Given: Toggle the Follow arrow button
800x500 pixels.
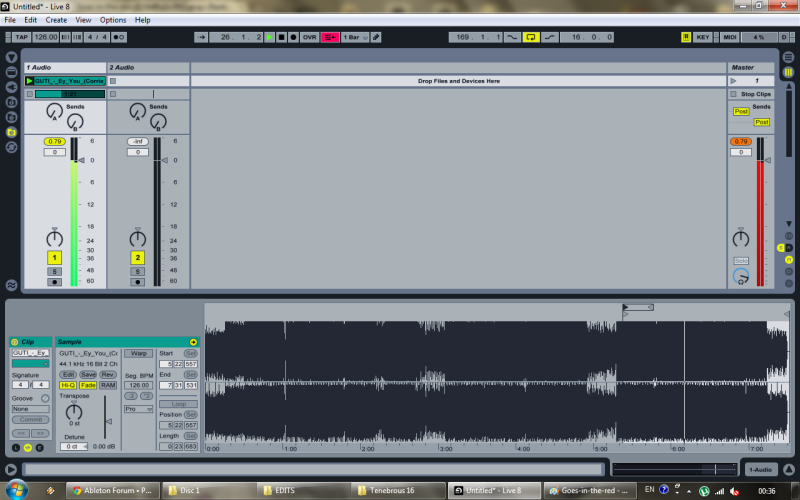Looking at the screenshot, I should [x=201, y=37].
